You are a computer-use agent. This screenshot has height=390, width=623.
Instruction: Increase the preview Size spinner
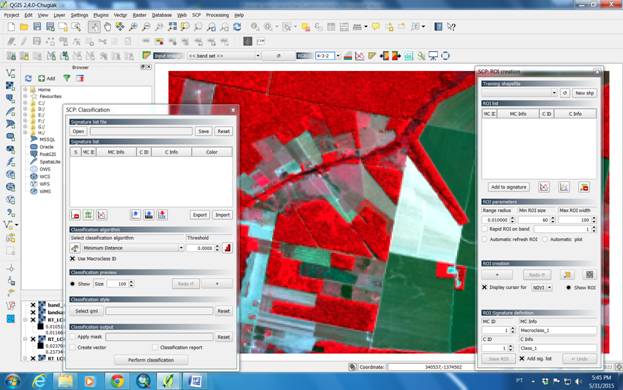coord(132,282)
